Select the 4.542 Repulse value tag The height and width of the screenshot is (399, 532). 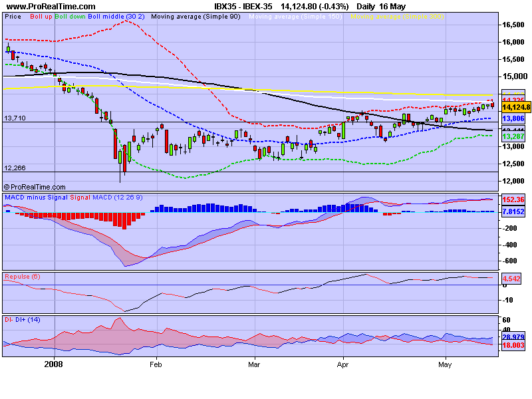[x=511, y=279]
